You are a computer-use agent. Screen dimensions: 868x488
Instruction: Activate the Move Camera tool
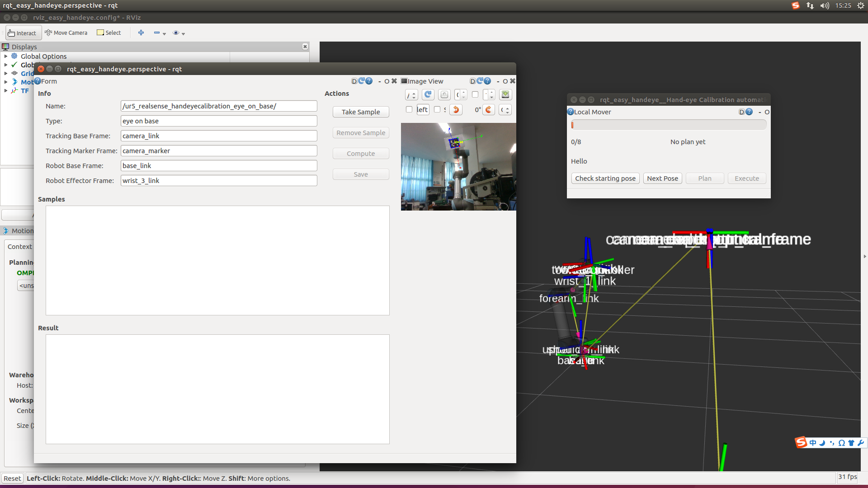tap(66, 33)
